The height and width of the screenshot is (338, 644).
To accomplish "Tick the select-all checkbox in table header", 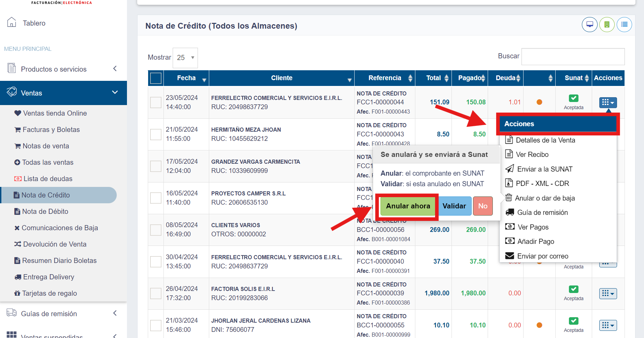I will [x=156, y=78].
